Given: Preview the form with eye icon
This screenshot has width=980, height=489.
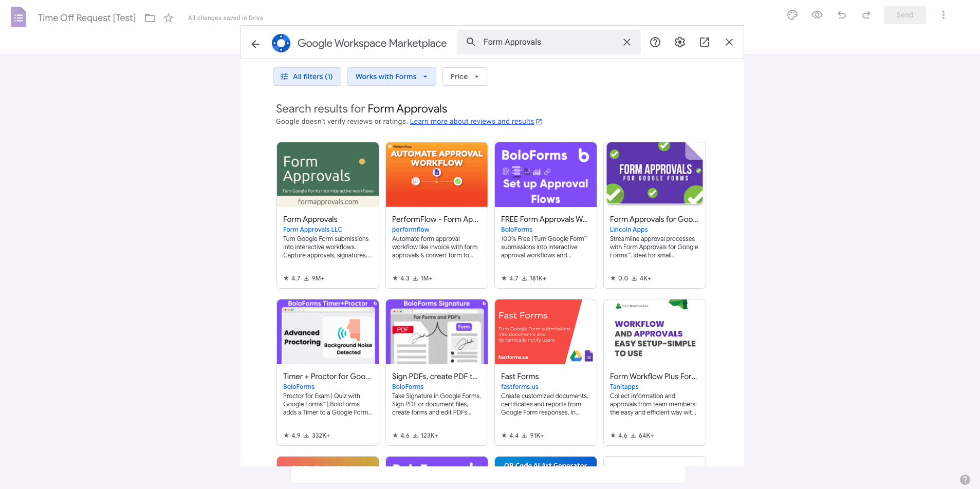Looking at the screenshot, I should click(817, 15).
